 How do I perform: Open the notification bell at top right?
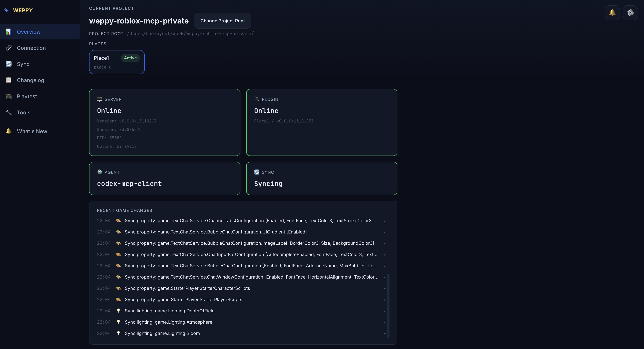pos(612,12)
